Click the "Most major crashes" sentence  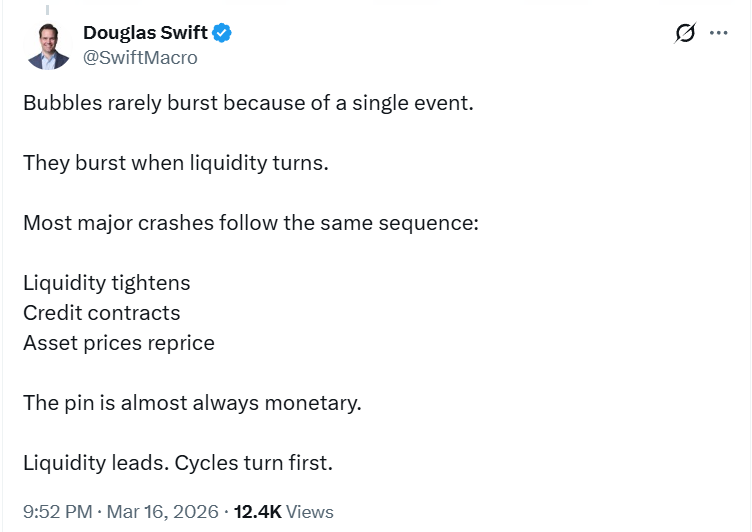251,223
